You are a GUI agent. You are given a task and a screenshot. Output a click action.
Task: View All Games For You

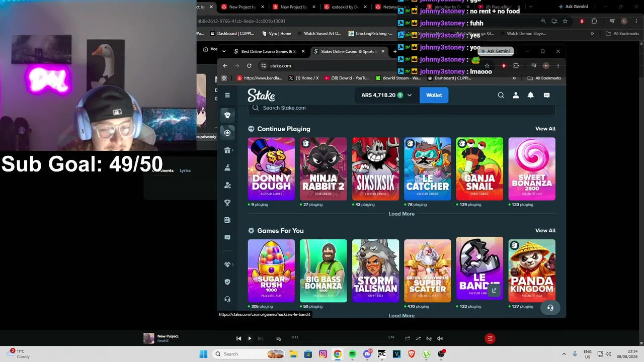point(545,230)
